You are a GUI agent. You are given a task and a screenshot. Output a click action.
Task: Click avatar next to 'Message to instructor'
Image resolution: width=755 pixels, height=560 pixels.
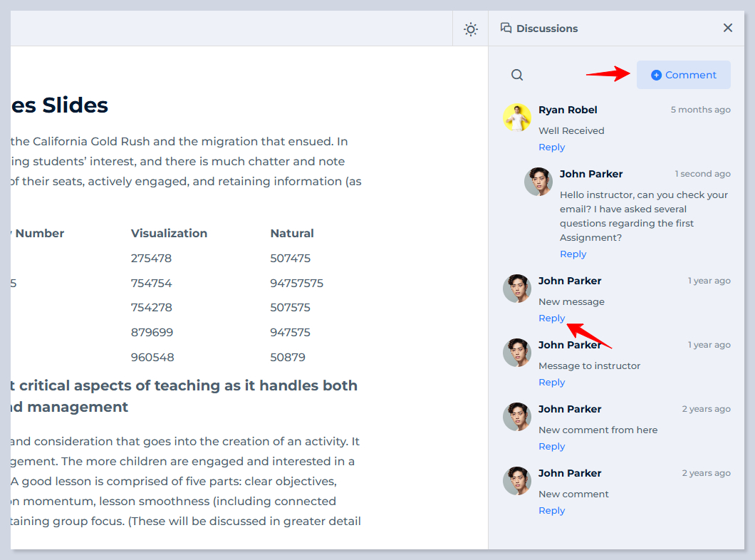(x=517, y=353)
